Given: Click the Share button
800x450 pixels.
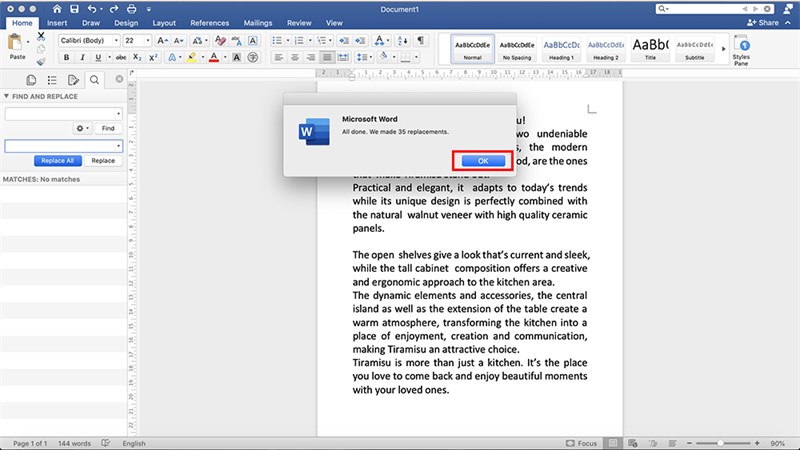Looking at the screenshot, I should tap(763, 23).
